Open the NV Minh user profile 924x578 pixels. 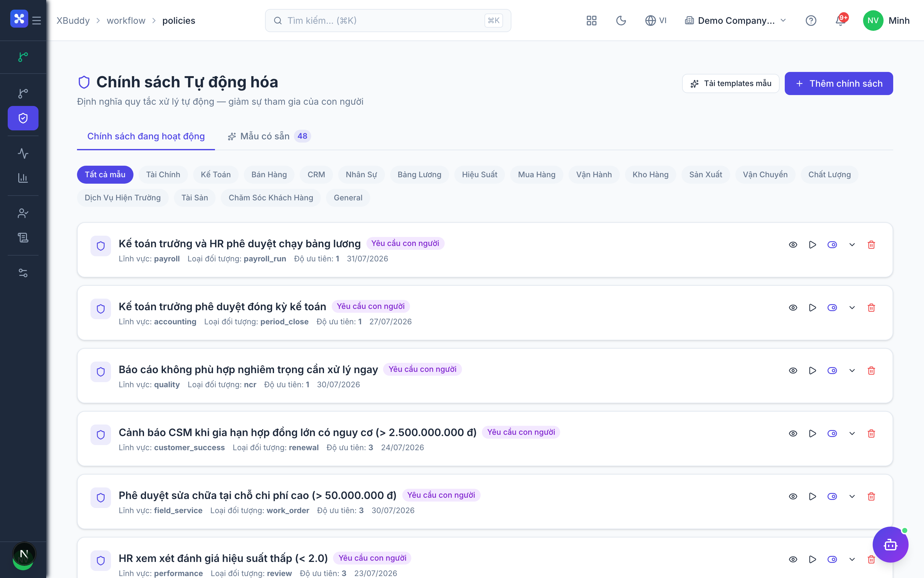point(886,21)
